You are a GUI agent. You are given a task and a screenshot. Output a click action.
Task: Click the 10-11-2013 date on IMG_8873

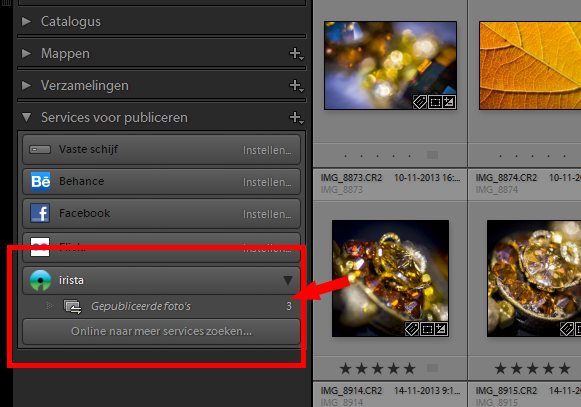[427, 178]
